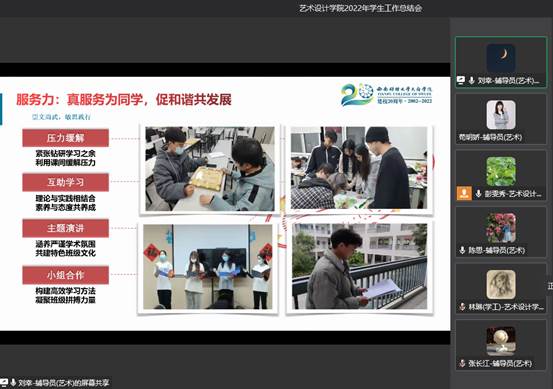553x389 pixels.
Task: Click the microphone icon beside 陈思-辅导员
Action: pos(462,250)
